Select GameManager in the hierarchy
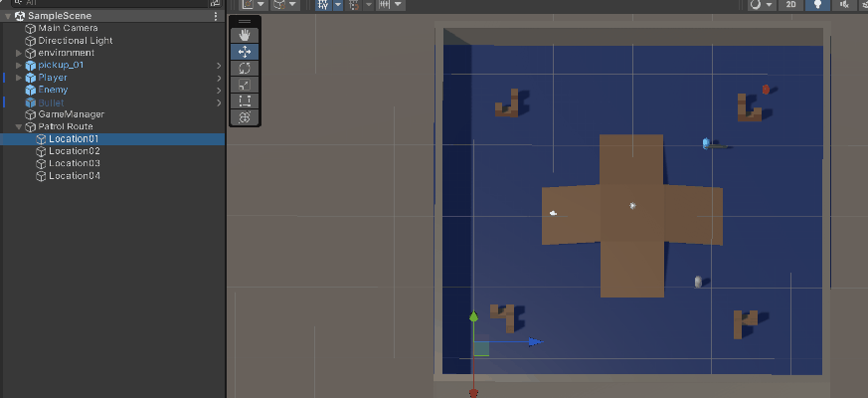Viewport: 868px width, 398px height. click(112, 114)
